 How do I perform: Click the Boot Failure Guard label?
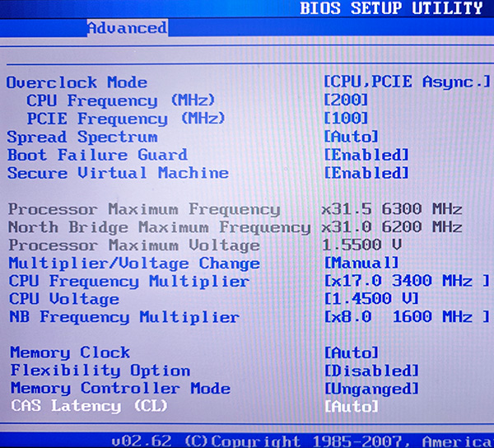click(x=97, y=155)
